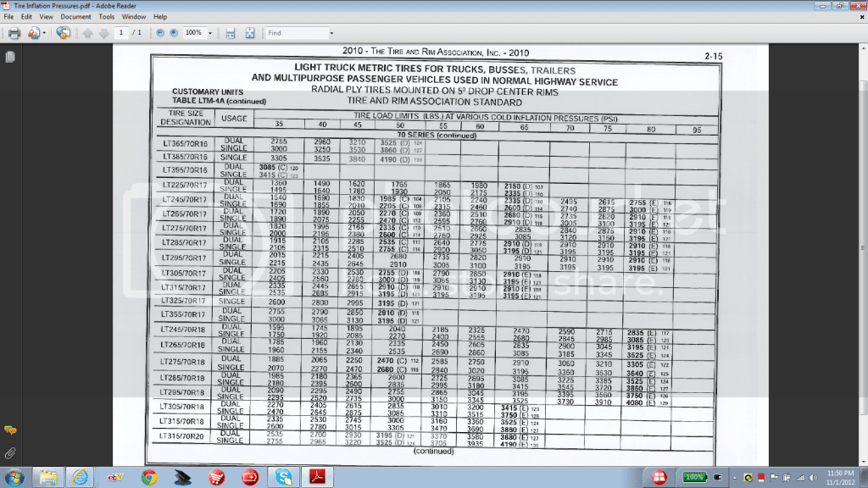Click the LT325/70R17 tire size cell

tap(183, 301)
